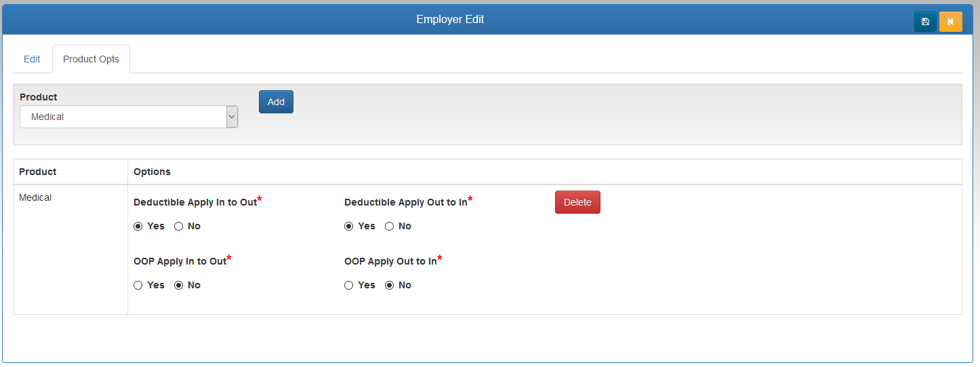Open the Product Opts tab
980x367 pixels.
[91, 59]
